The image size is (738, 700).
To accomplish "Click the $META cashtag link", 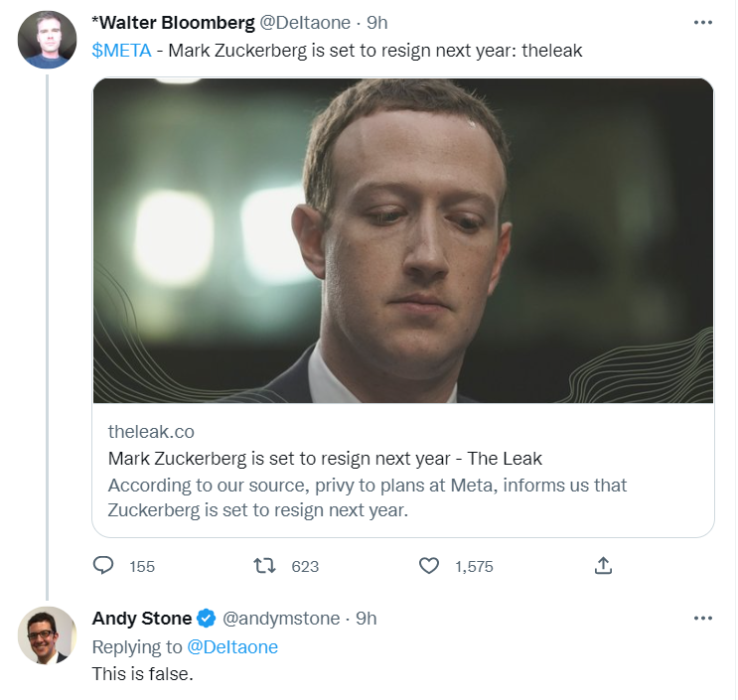I will pos(121,52).
